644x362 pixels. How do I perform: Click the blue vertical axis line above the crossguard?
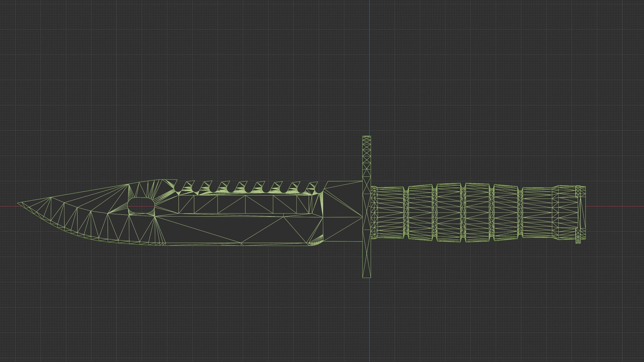(x=369, y=75)
